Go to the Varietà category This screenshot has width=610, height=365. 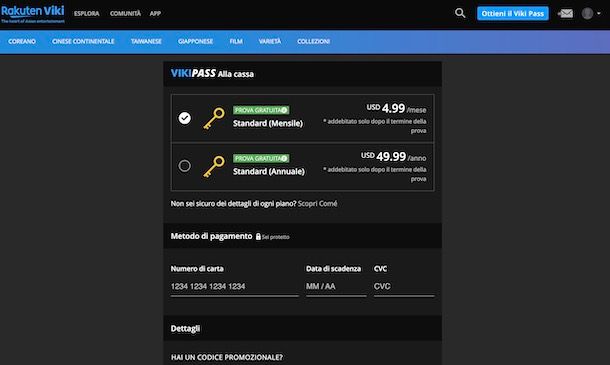coord(270,41)
